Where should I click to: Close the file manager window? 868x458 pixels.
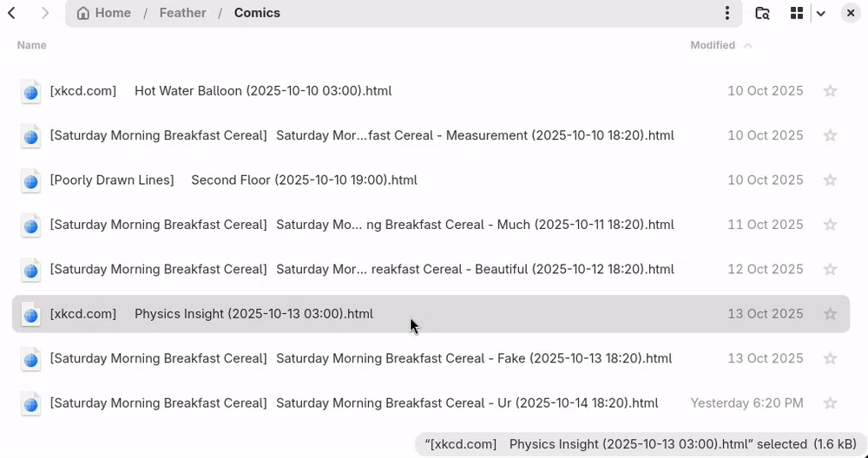pos(851,13)
